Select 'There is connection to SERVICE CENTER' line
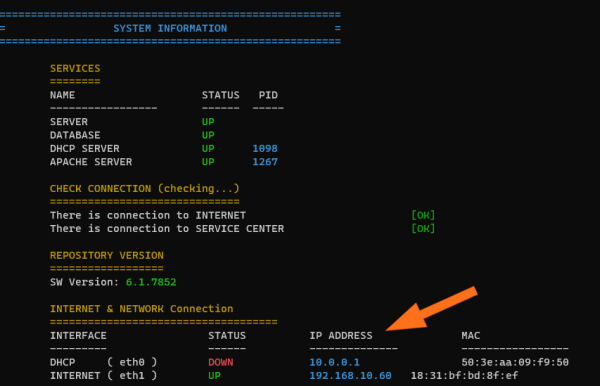This screenshot has width=600, height=386. [x=167, y=229]
